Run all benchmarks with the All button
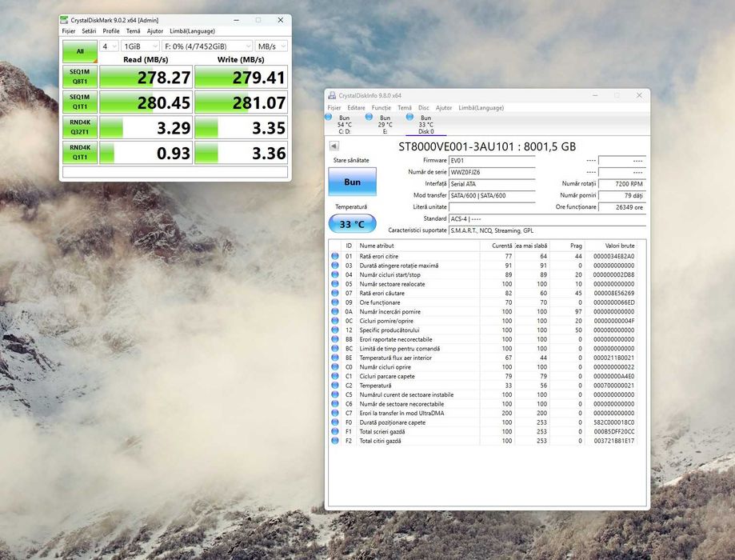735x560 pixels. [80, 51]
